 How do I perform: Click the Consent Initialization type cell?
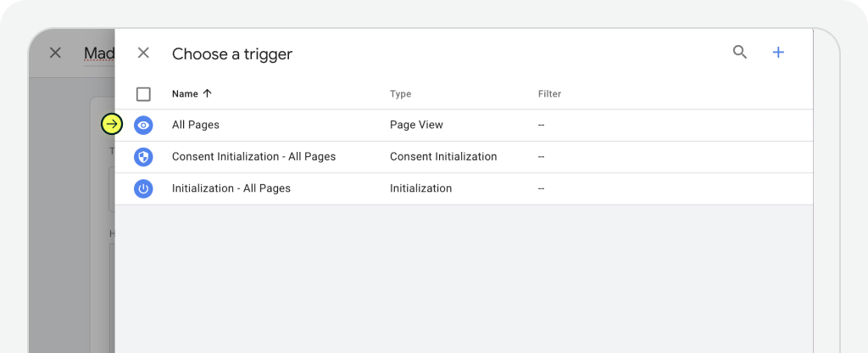point(443,157)
